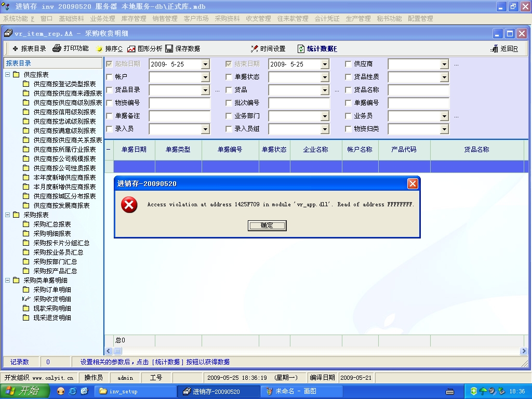532x399 pixels.
Task: Toggle the 单据状态 checkbox
Action: pos(229,77)
